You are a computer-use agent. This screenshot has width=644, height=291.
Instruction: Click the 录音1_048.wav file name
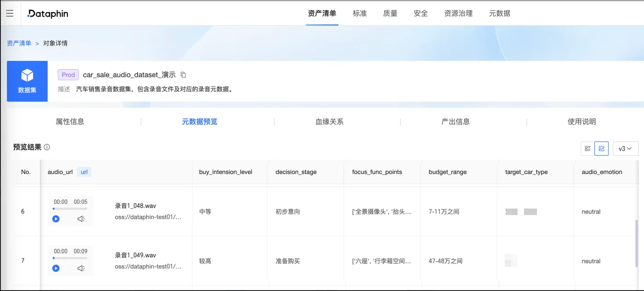click(136, 206)
